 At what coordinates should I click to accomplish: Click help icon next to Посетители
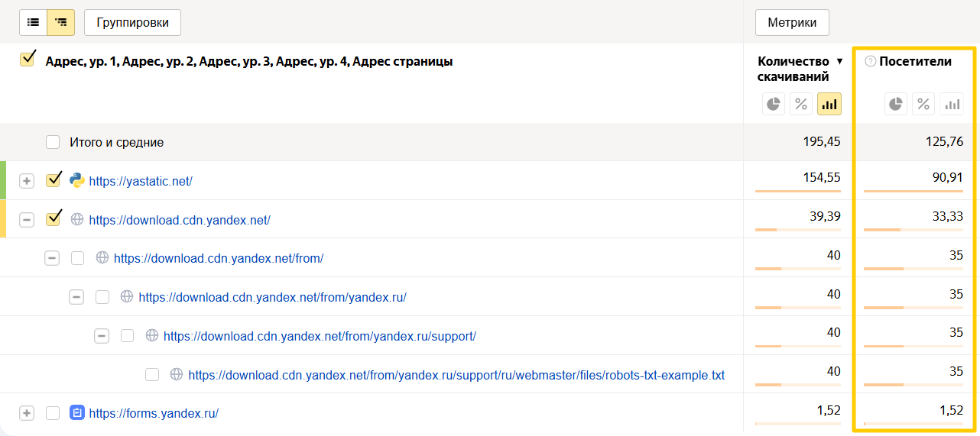click(x=870, y=62)
